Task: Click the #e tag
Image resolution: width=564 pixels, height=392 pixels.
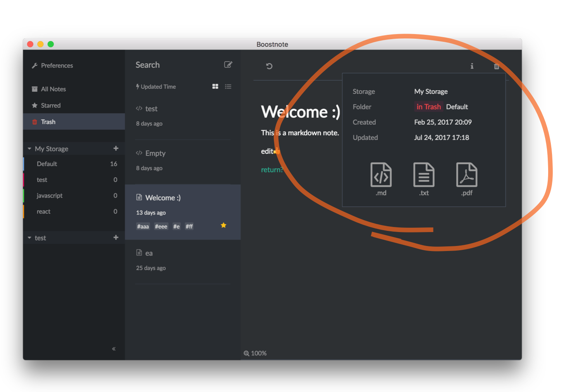Action: (x=177, y=227)
